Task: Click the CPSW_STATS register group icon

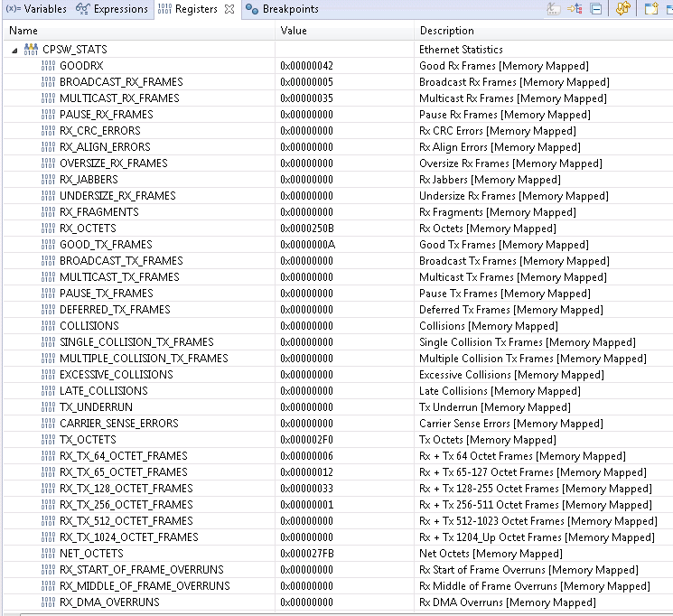Action: click(x=31, y=50)
